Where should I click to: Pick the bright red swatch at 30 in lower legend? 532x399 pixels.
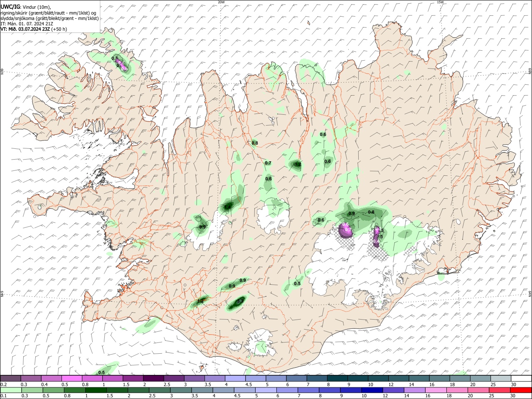521,390
